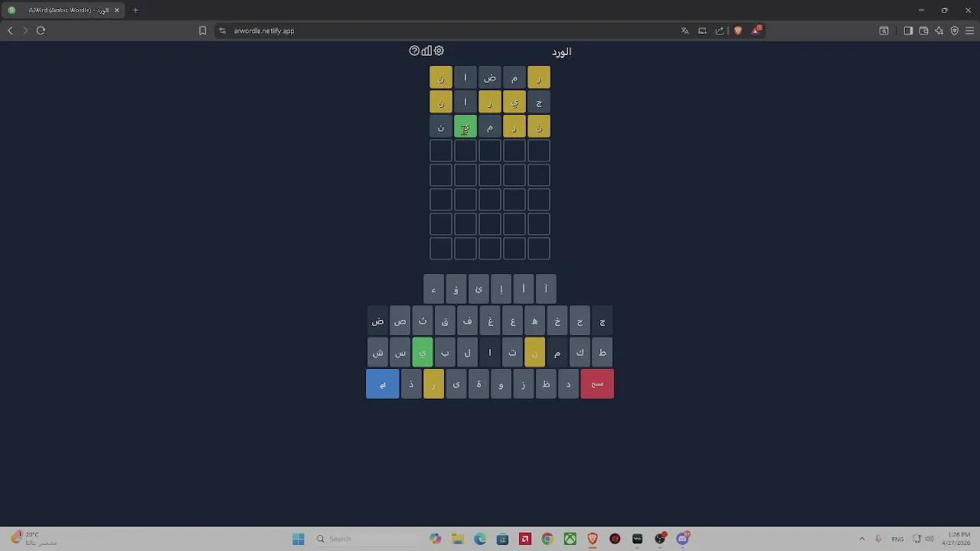This screenshot has height=551, width=980.
Task: Open the Brave Wallet icon
Action: 923,31
